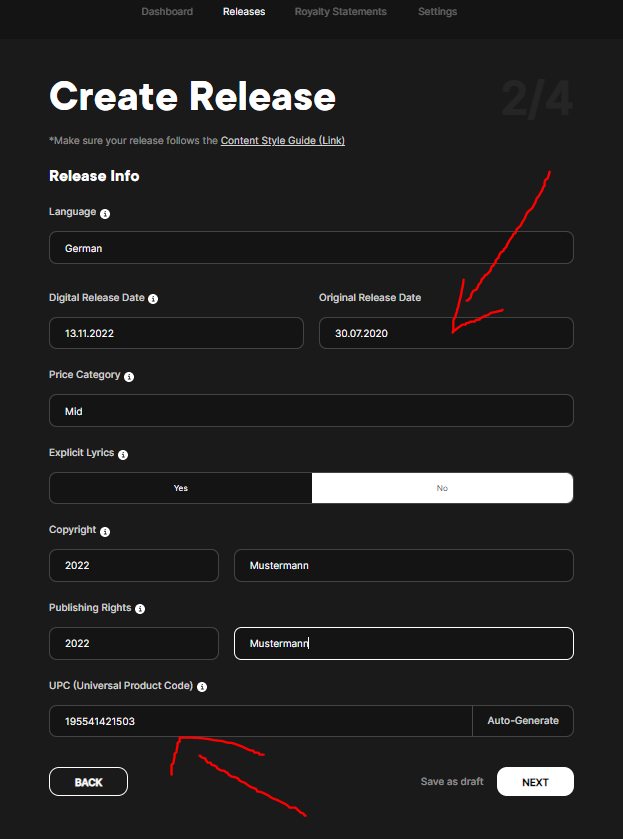623x839 pixels.
Task: Click Save as draft
Action: click(452, 782)
